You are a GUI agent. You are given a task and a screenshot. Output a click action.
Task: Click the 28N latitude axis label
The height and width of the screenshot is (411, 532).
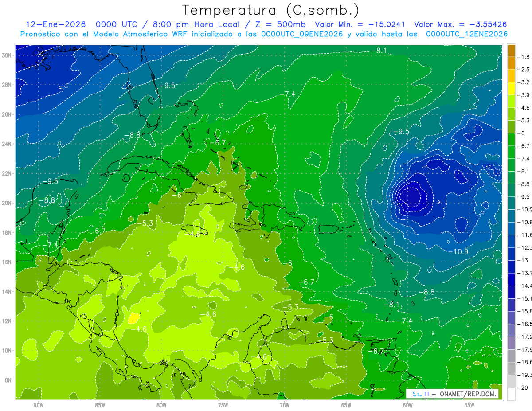coord(7,85)
